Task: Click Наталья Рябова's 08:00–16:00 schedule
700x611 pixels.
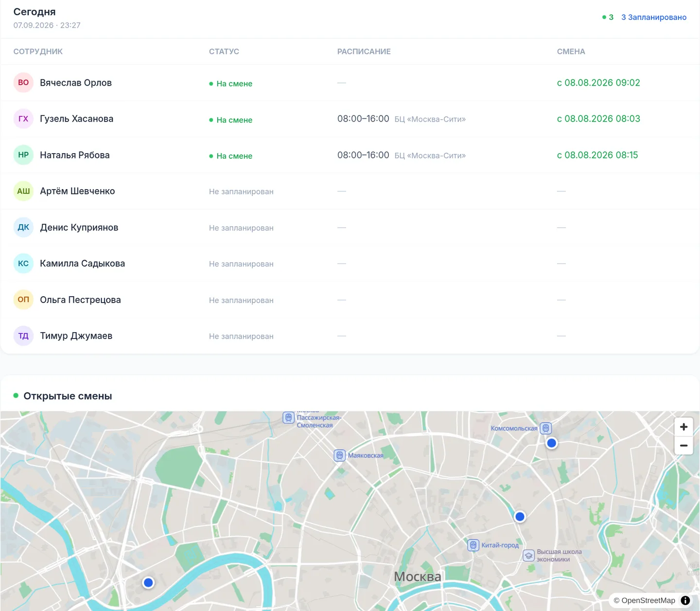Action: click(363, 155)
